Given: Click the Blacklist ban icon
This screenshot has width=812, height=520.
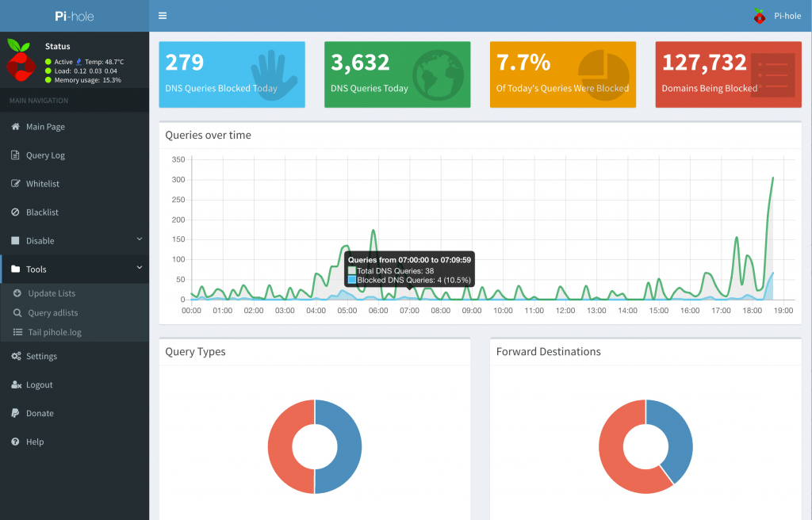Looking at the screenshot, I should click(x=16, y=212).
